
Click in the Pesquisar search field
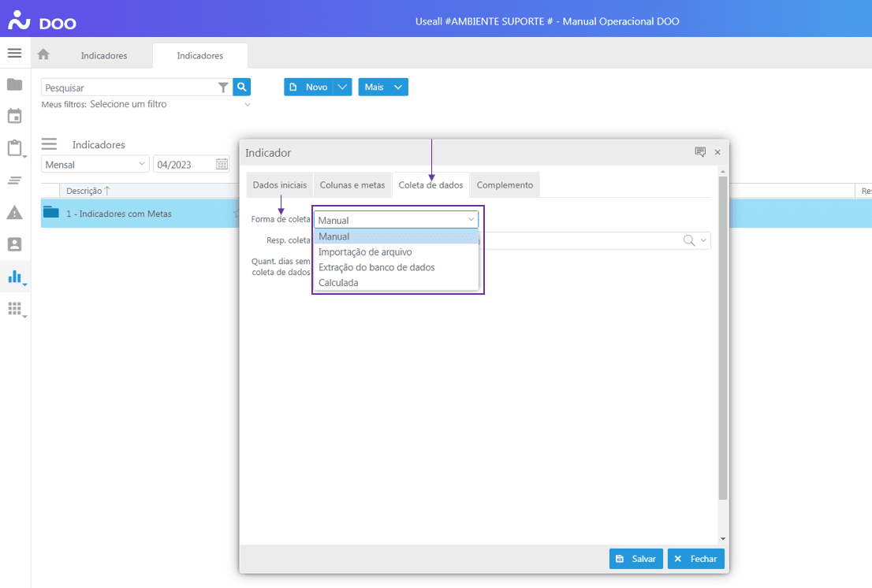coord(130,87)
